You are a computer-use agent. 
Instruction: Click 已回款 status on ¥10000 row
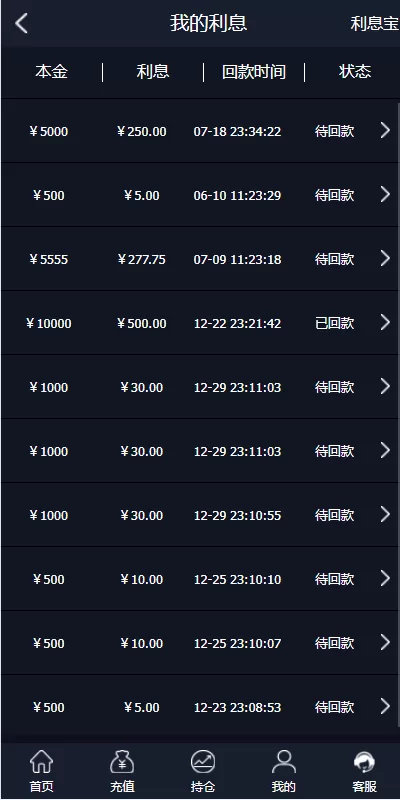click(x=334, y=323)
